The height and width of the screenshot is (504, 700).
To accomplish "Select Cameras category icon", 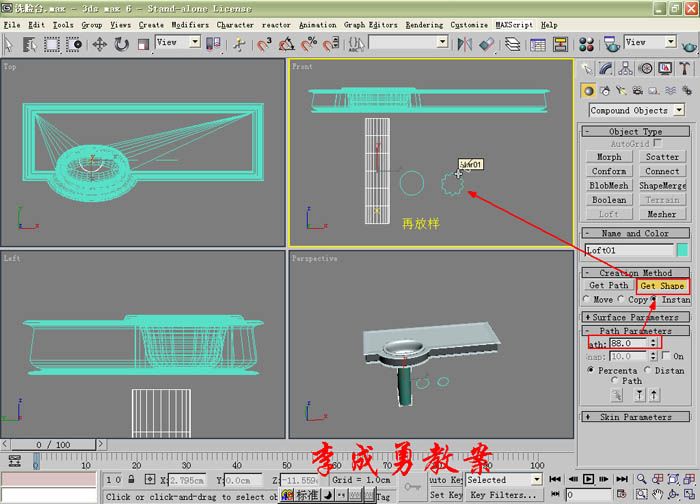I will [x=638, y=91].
